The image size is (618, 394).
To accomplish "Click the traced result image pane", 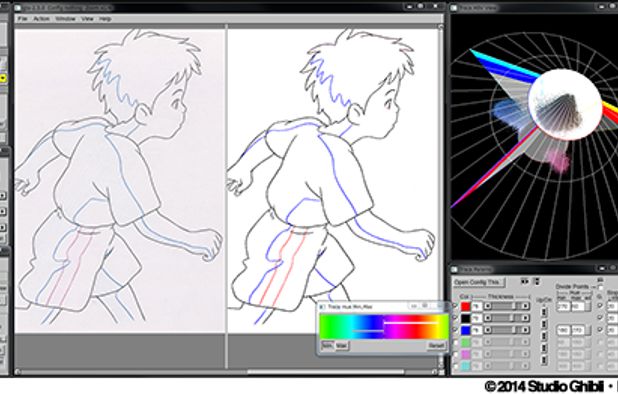I will (333, 180).
